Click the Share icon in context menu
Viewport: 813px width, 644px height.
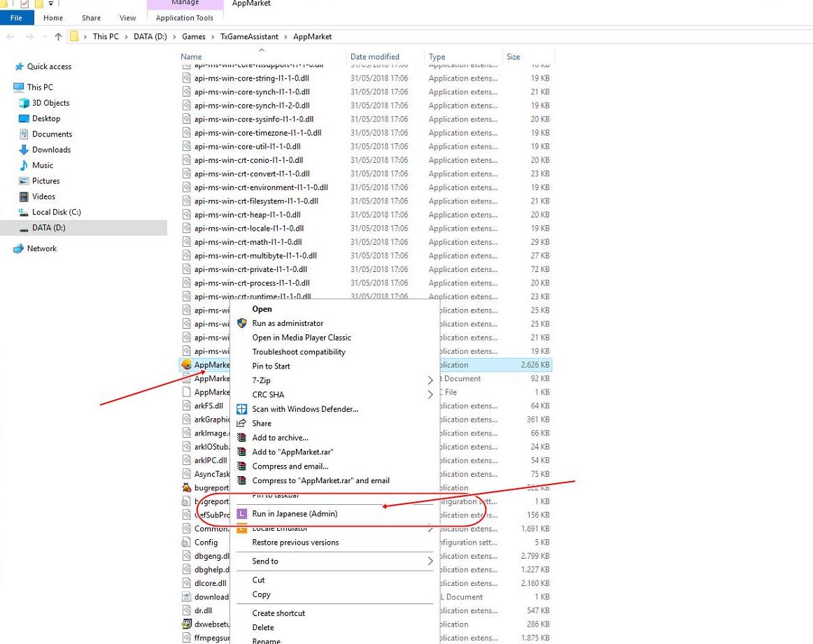point(241,423)
